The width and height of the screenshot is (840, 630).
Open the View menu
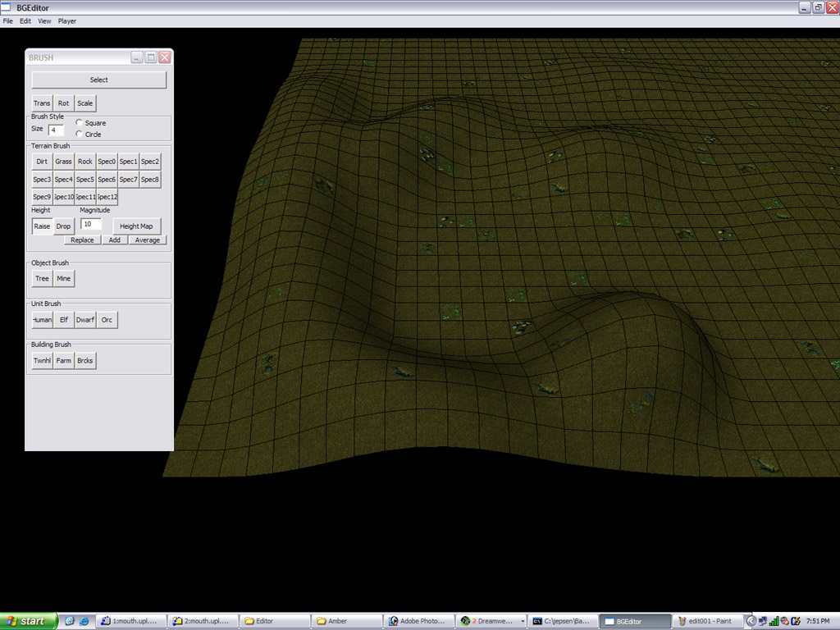[x=44, y=21]
